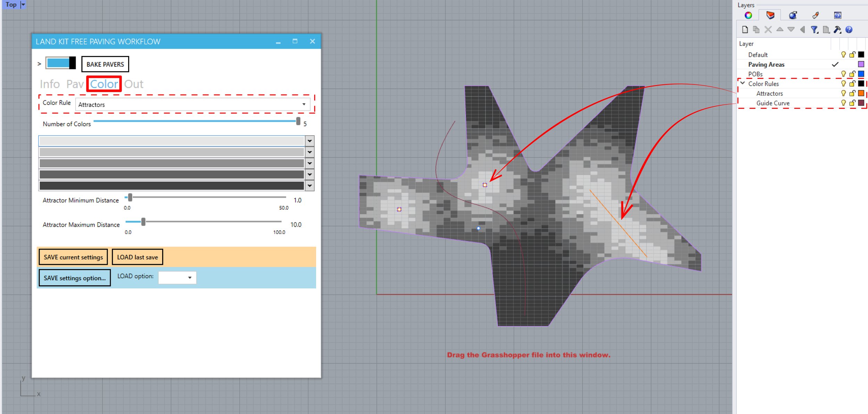The height and width of the screenshot is (414, 868).
Task: Create a new layer with page icon
Action: point(745,30)
